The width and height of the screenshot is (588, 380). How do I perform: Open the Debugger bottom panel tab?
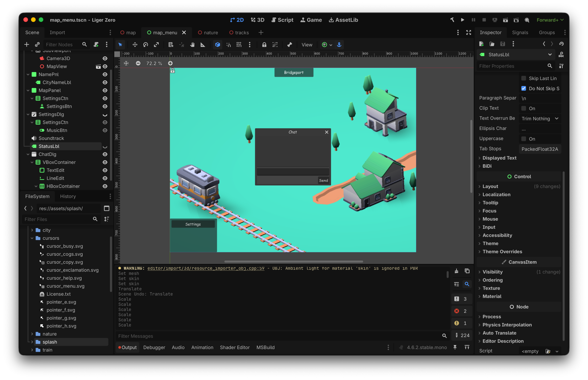coord(154,347)
